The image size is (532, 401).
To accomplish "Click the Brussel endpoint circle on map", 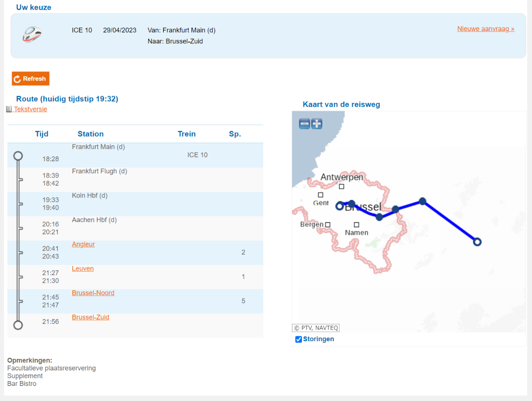I will (x=340, y=206).
